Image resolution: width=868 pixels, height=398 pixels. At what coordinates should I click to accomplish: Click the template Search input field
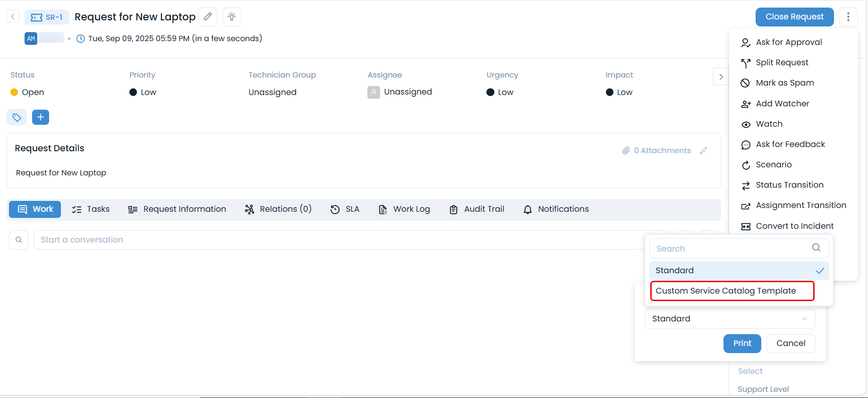(x=732, y=249)
